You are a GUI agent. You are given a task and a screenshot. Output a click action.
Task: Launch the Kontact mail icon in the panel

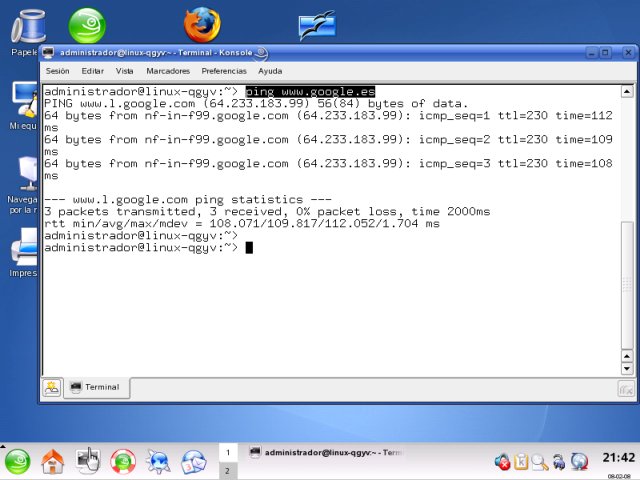[194, 462]
